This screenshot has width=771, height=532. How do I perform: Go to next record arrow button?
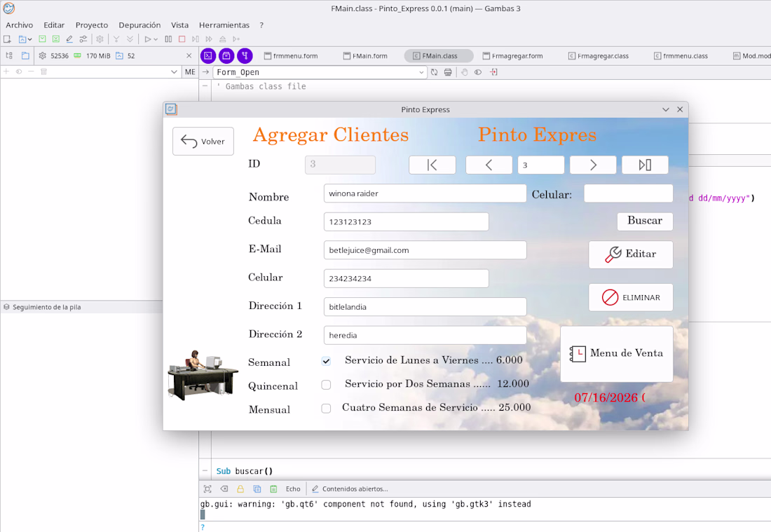[593, 165]
